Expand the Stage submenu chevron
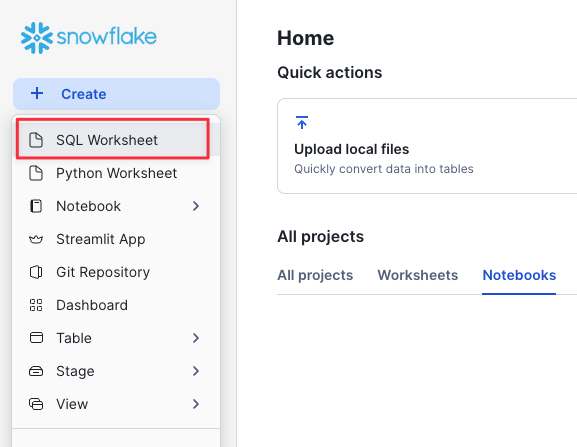 tap(196, 371)
